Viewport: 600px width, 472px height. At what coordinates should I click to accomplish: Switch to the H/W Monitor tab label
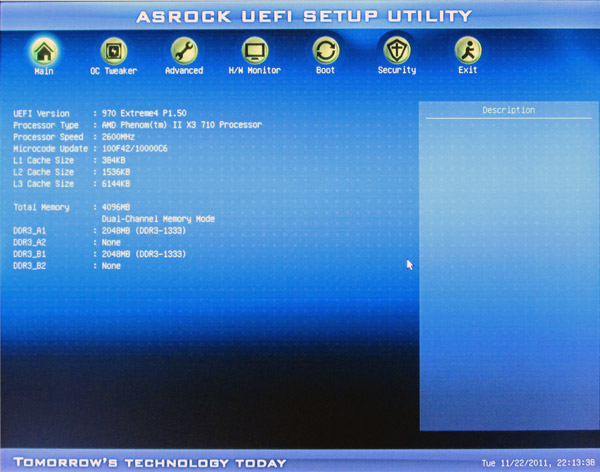[x=255, y=70]
